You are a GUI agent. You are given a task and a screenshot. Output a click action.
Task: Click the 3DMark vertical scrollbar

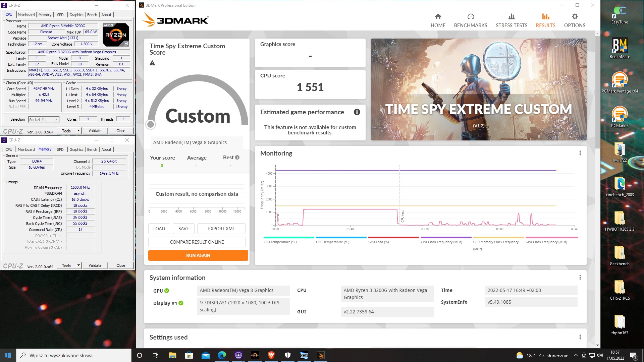tap(597, 92)
